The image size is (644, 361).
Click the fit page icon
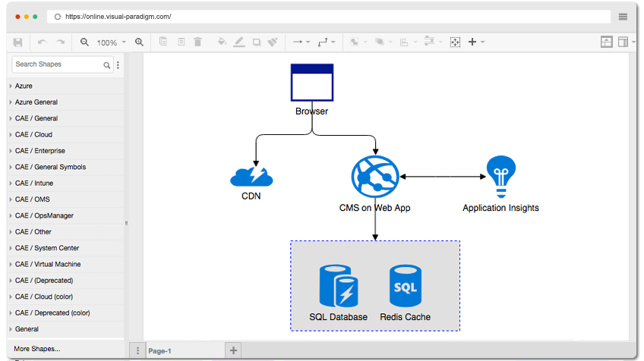pos(455,42)
